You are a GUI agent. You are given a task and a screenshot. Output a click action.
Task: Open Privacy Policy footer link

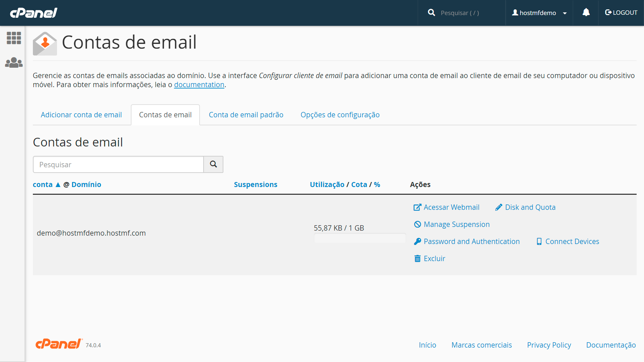[x=549, y=345]
